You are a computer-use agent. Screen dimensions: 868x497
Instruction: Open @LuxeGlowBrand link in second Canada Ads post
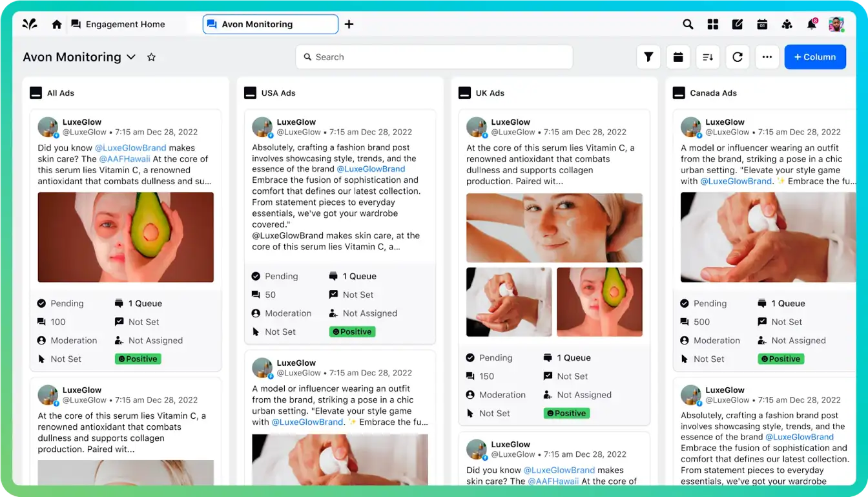(x=800, y=437)
